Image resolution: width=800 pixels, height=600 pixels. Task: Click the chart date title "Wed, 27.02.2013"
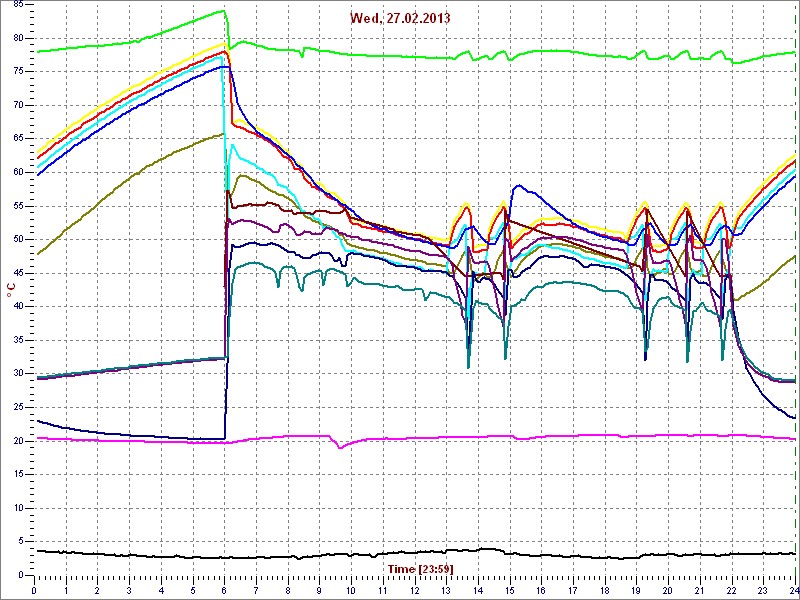[399, 18]
